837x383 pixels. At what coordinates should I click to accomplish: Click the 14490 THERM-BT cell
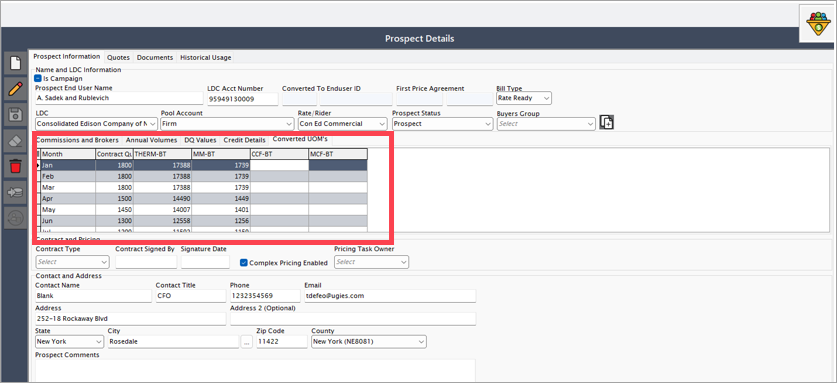point(162,199)
